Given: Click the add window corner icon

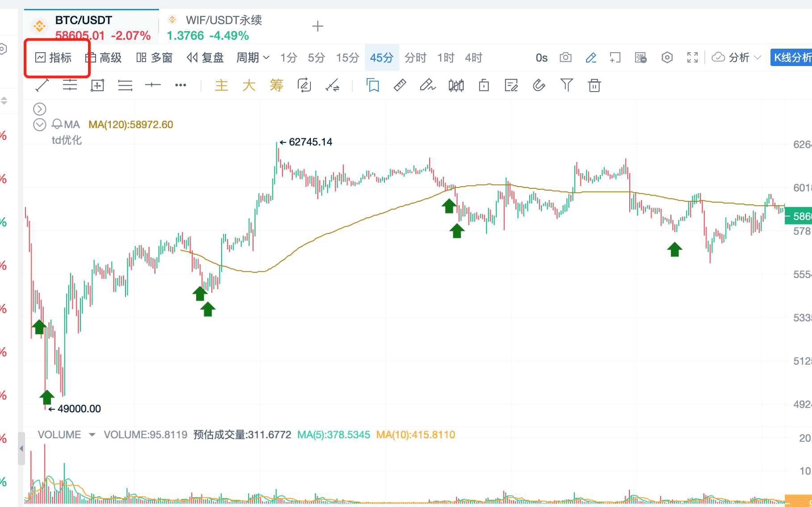Looking at the screenshot, I should tap(615, 57).
